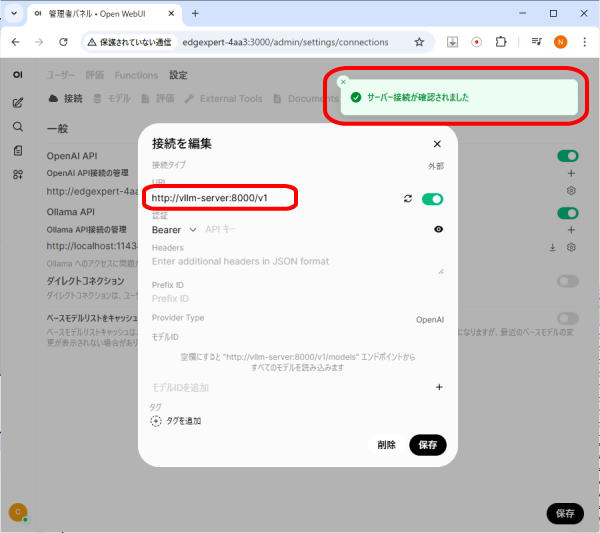Toggle the Ollama API switch
Image resolution: width=600 pixels, height=533 pixels.
click(567, 213)
